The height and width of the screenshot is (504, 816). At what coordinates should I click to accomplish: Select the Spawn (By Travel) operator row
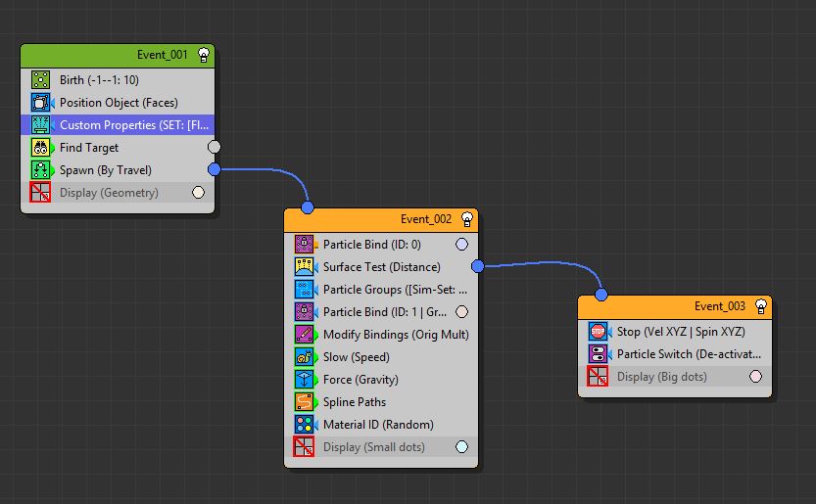118,170
